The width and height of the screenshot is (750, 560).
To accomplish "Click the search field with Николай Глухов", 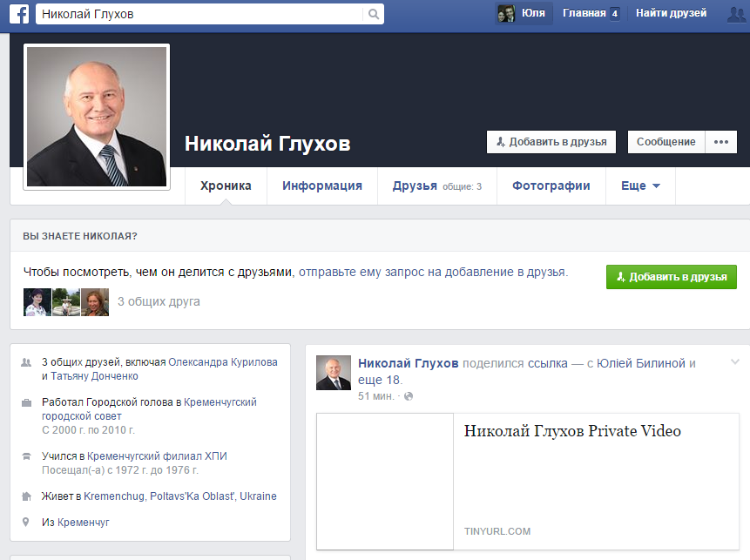I will [200, 14].
